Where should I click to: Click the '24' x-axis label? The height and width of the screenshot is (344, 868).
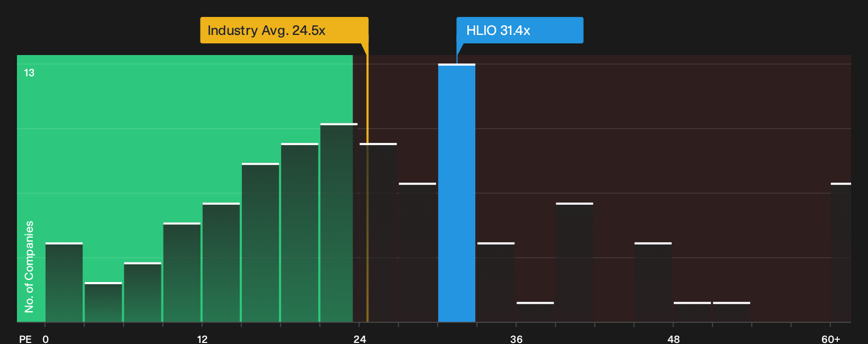coord(360,339)
